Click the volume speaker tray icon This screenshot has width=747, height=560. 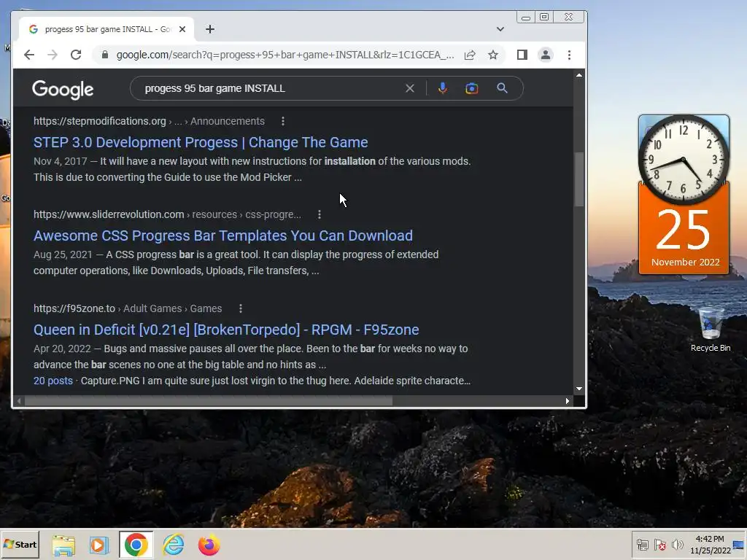click(677, 545)
